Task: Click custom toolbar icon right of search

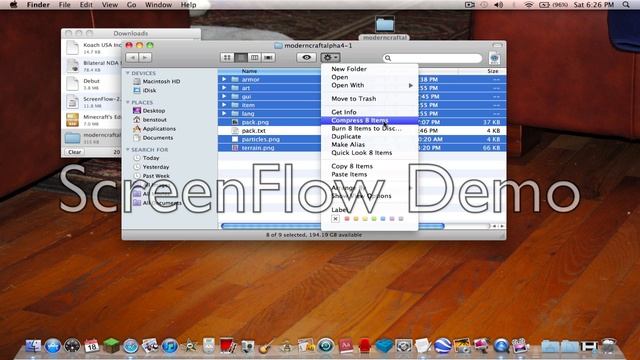Action: (x=494, y=58)
